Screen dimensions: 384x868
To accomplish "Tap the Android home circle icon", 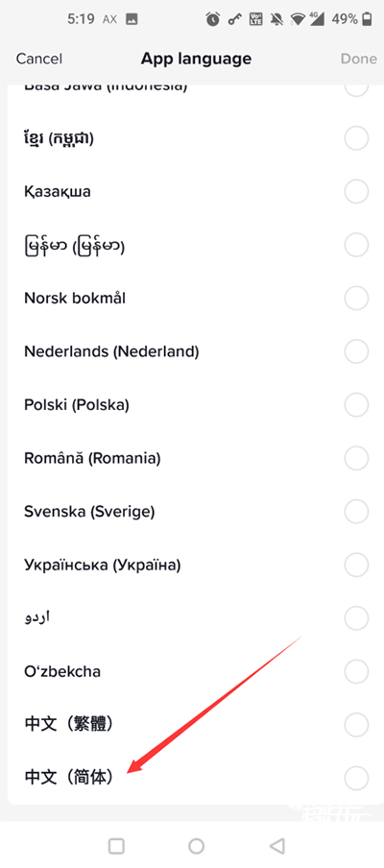I will [197, 845].
